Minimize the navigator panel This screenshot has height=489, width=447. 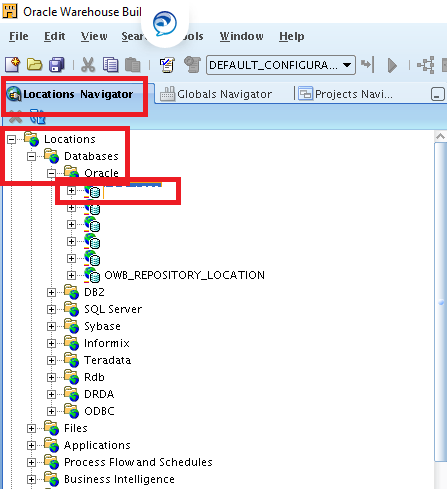click(437, 94)
